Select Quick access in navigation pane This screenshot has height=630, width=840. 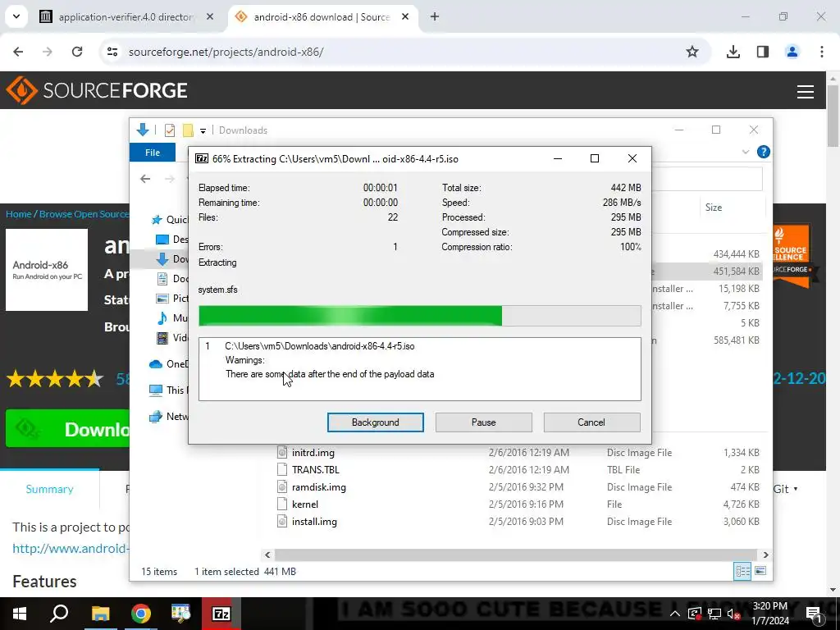click(169, 220)
